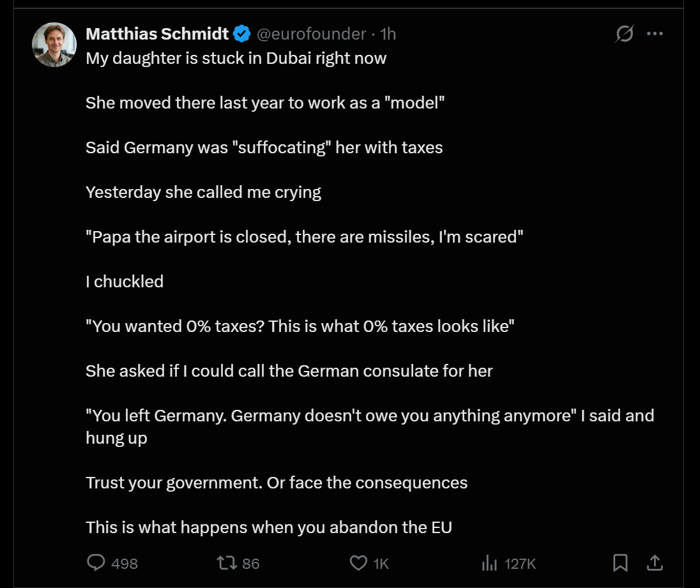This screenshot has width=700, height=588.
Task: Click the tweet line "I chuckled"
Action: (125, 282)
